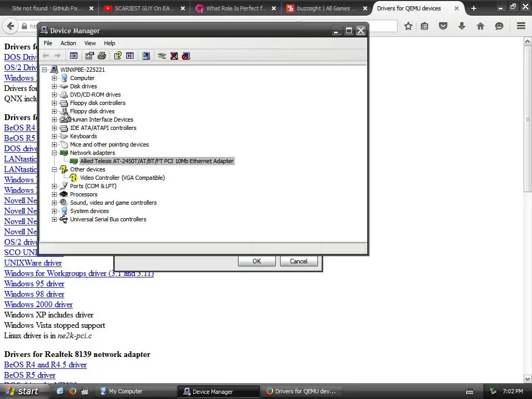Go to Firefox Home page icon
Viewport: 532px width, 399px height.
tap(481, 26)
